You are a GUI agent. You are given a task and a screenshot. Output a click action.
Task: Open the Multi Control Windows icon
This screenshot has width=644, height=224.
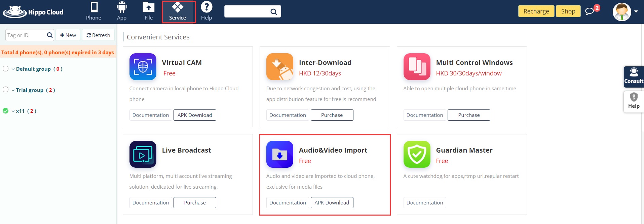417,67
